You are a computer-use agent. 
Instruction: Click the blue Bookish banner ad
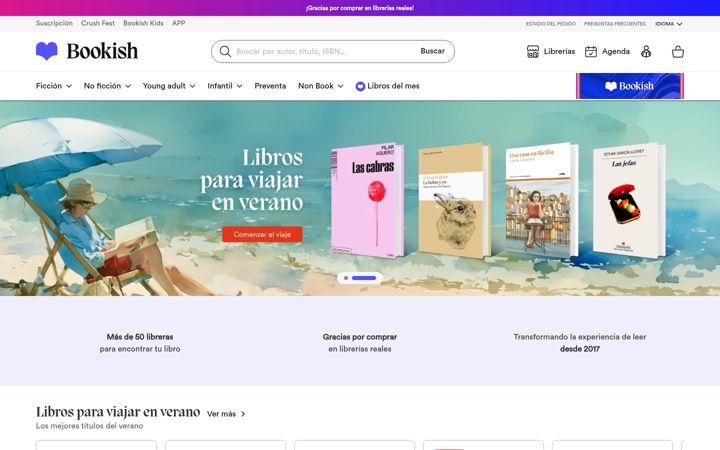(630, 86)
